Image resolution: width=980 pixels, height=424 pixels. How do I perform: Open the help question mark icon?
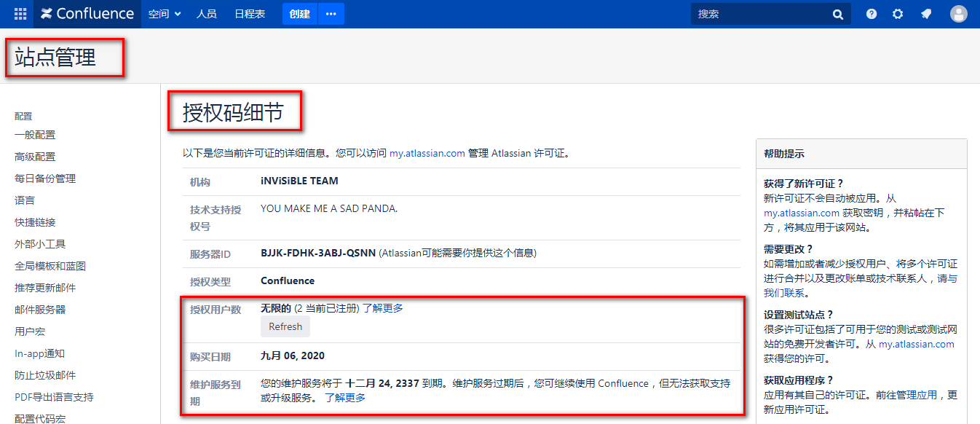[872, 14]
